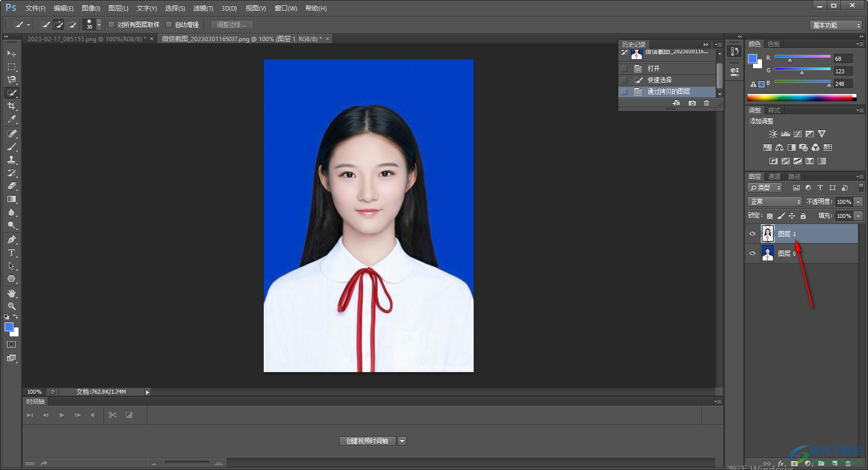Expand the 不透明度 opacity dropdown arrow

click(x=858, y=201)
